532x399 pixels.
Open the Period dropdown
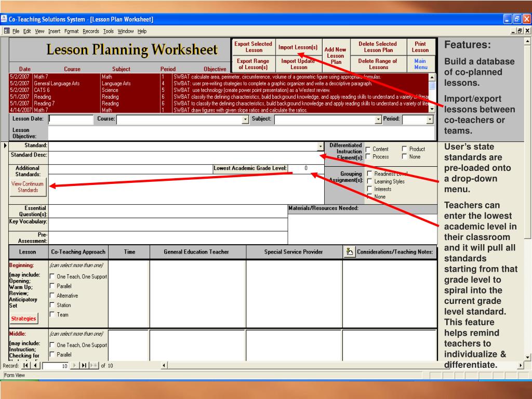point(430,119)
